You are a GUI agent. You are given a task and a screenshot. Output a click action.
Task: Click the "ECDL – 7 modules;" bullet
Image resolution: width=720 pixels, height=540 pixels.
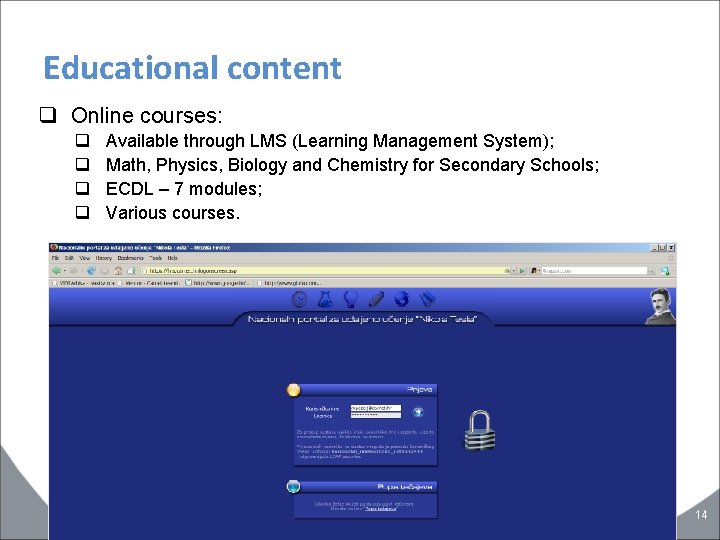click(184, 189)
